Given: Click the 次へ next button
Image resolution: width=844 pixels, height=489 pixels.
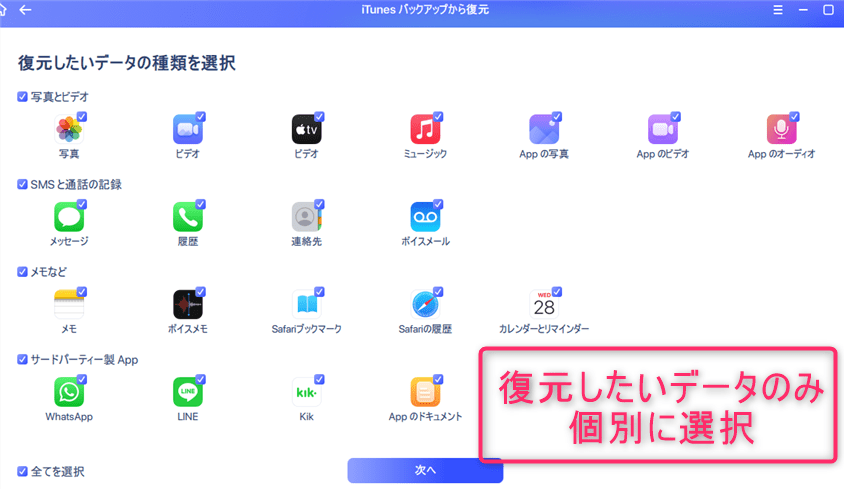Looking at the screenshot, I should [425, 470].
